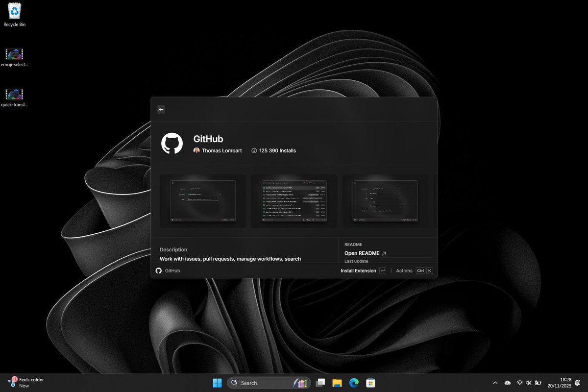Select the quick-transl desktop video file
The height and width of the screenshot is (392, 588).
14,98
